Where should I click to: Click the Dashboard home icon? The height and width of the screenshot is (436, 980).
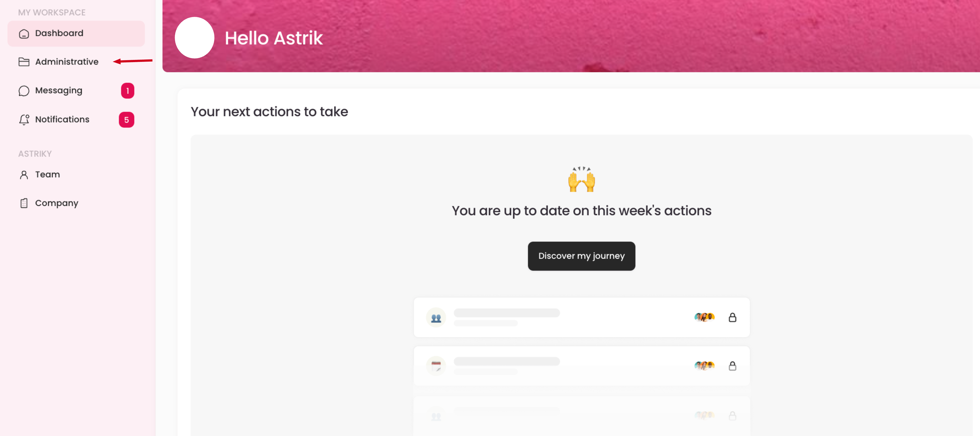(x=24, y=34)
